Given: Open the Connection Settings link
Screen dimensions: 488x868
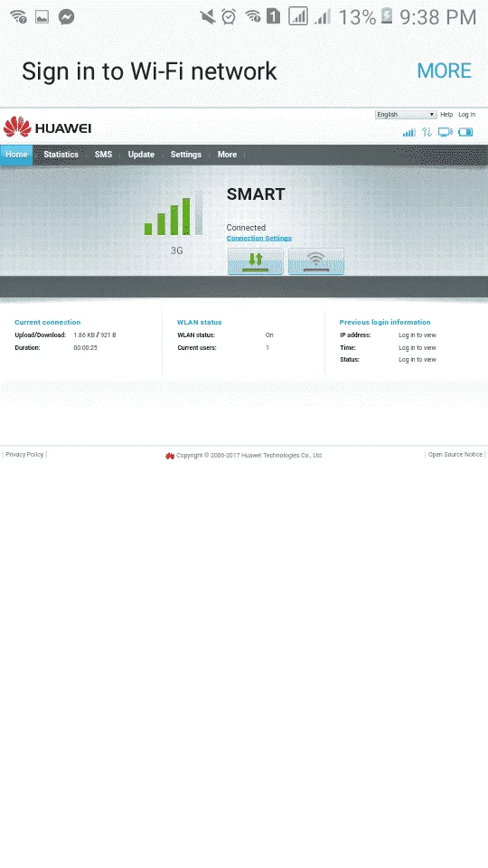Looking at the screenshot, I should coord(259,238).
